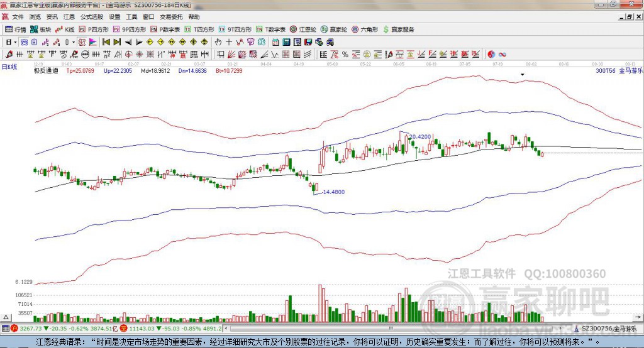
Task: Click the Tp=25.0769 value
Action: 80,70
